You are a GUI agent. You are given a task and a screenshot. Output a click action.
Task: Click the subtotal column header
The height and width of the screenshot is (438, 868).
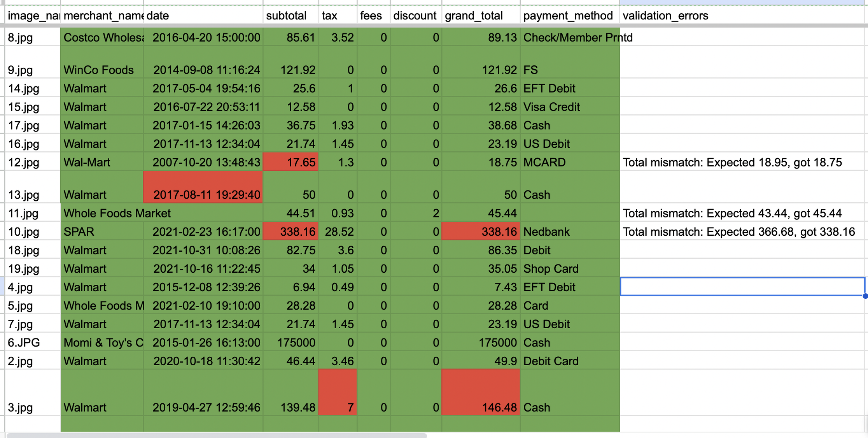pos(287,16)
